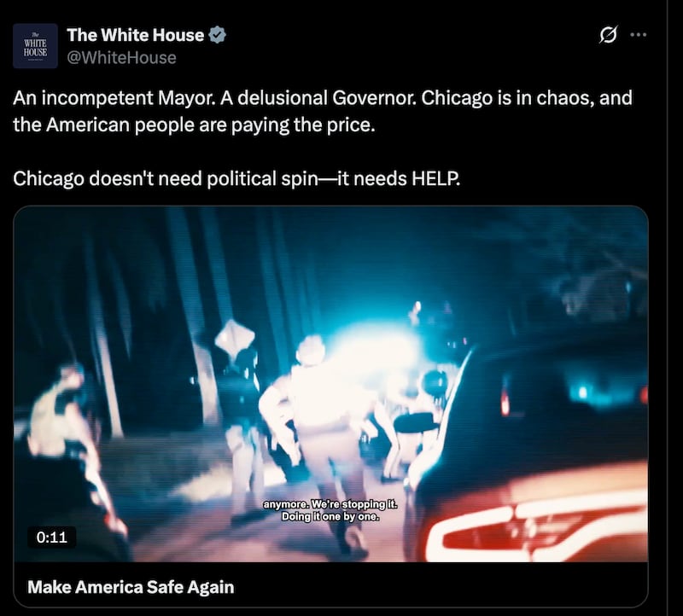
Task: Click the diamond road sign in the video
Action: point(234,337)
